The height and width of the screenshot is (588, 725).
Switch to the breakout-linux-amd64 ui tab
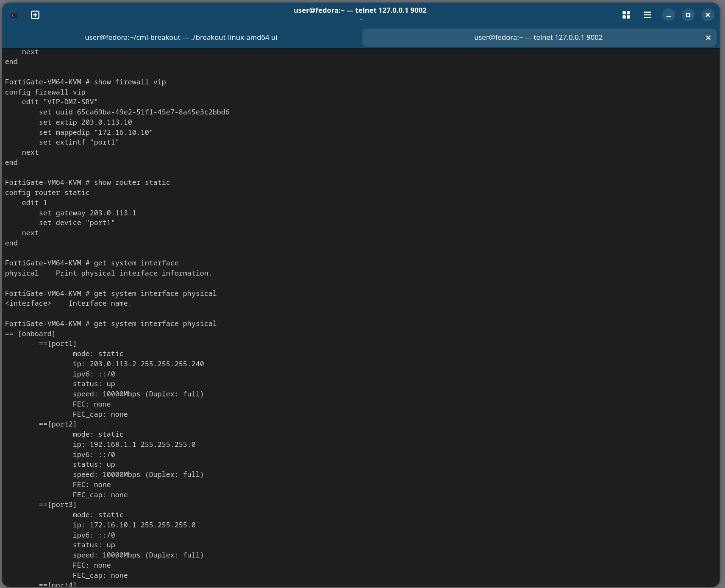pyautogui.click(x=181, y=37)
